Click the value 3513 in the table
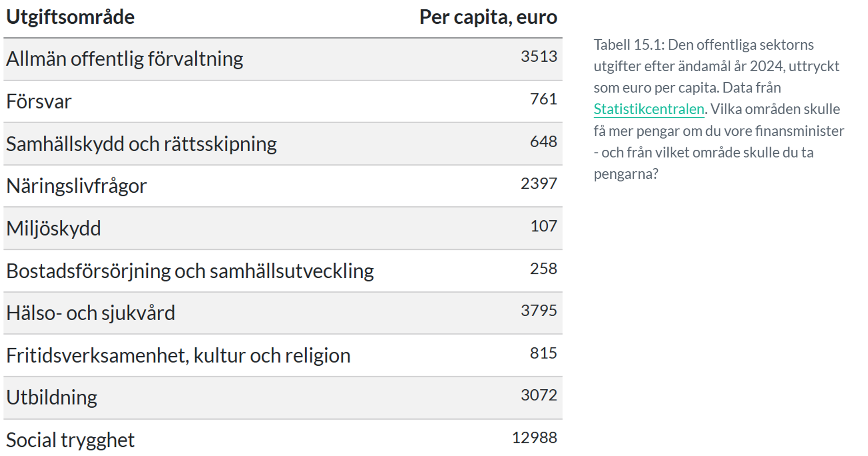The image size is (868, 456). pos(539,56)
